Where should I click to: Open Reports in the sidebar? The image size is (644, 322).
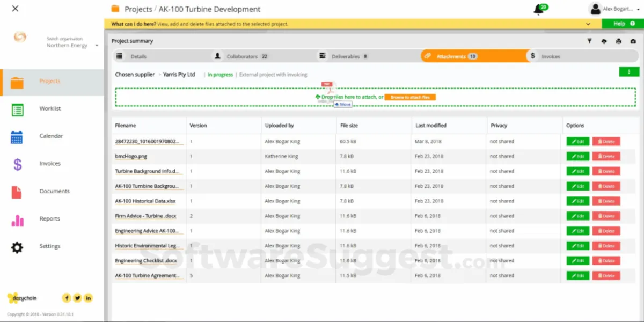[x=49, y=219]
